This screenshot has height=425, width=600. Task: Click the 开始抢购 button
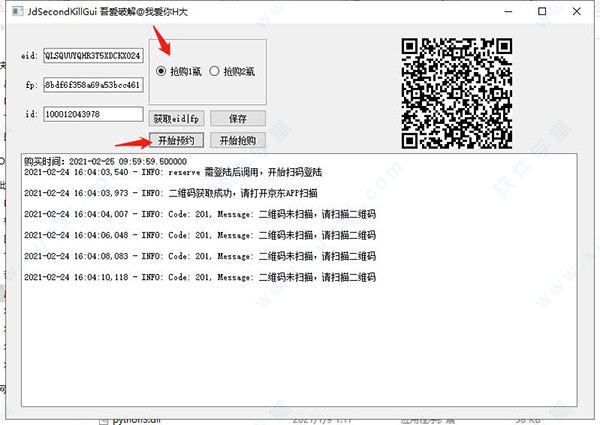[237, 140]
